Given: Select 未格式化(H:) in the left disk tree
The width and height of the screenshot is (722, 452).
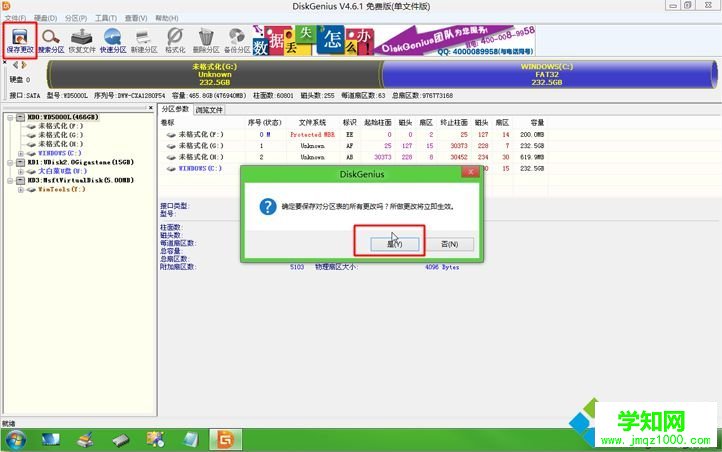Looking at the screenshot, I should tap(60, 144).
